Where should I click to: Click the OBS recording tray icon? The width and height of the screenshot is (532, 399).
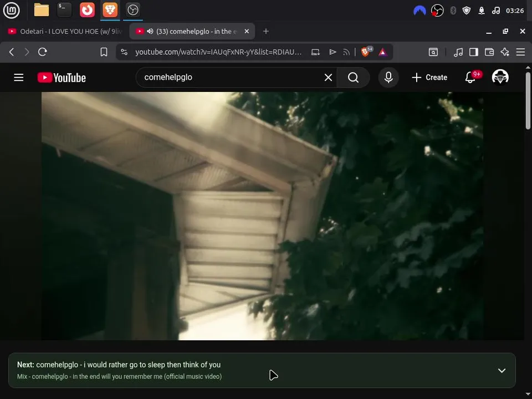point(437,11)
